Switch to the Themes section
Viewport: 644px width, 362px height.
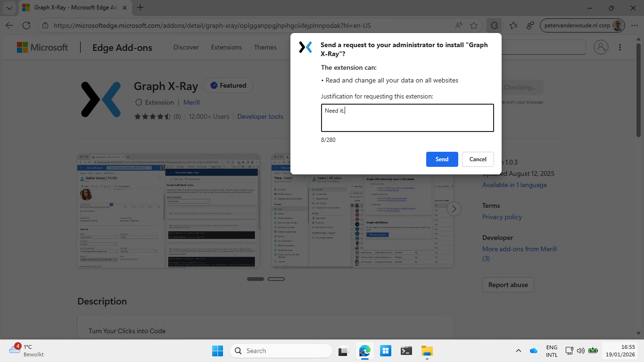click(x=265, y=47)
